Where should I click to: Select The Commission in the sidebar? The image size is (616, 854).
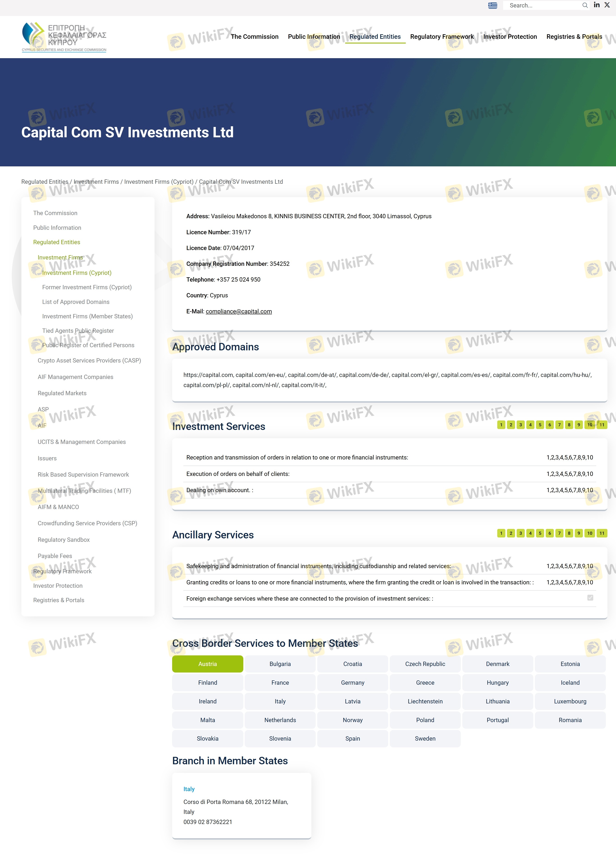point(55,213)
